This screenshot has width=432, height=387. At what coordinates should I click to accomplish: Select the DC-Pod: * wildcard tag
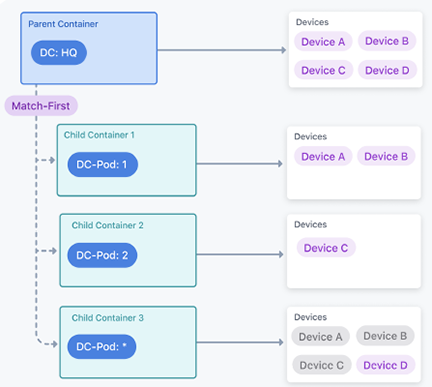point(101,347)
